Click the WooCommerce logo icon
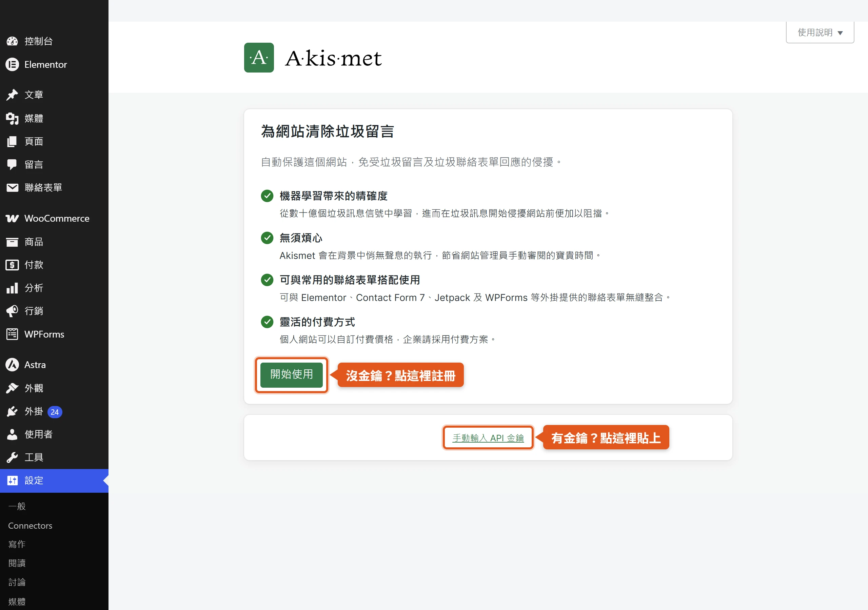 (x=12, y=219)
